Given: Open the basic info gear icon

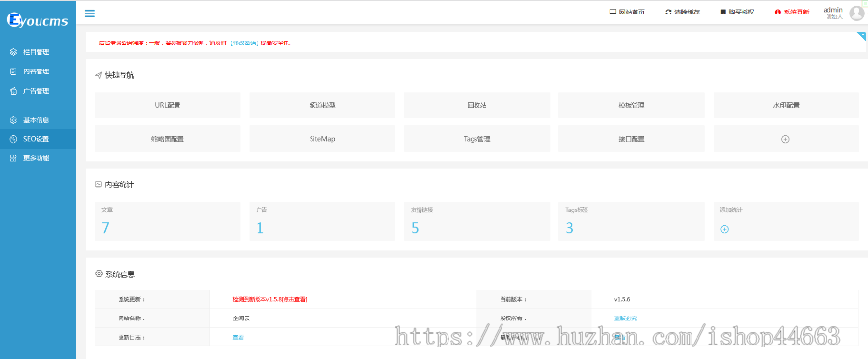Looking at the screenshot, I should (14, 120).
